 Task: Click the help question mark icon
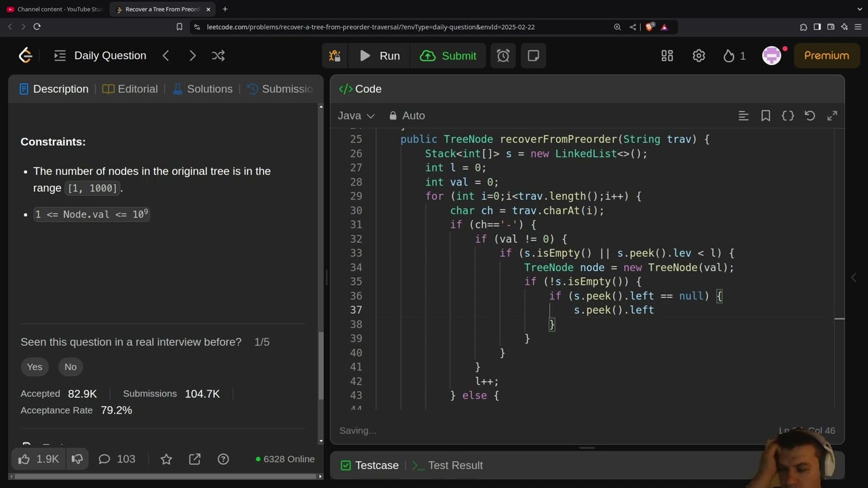[223, 459]
